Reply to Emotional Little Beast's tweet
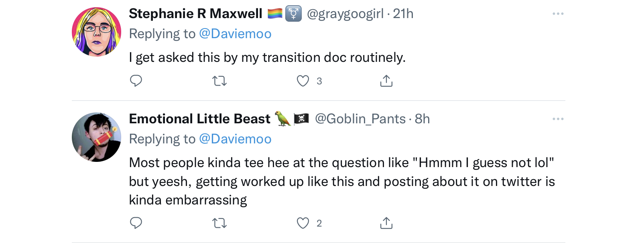This screenshot has width=644, height=243. pos(136,223)
